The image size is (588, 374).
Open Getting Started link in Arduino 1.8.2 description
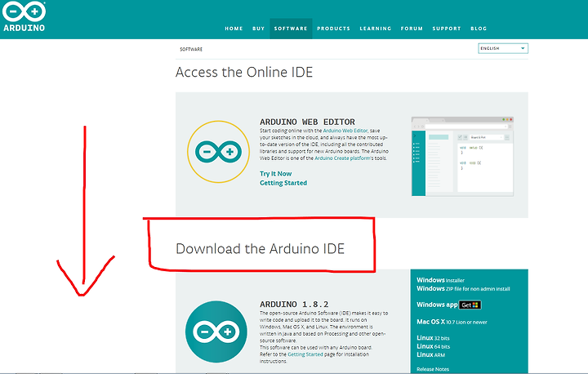[305, 354]
